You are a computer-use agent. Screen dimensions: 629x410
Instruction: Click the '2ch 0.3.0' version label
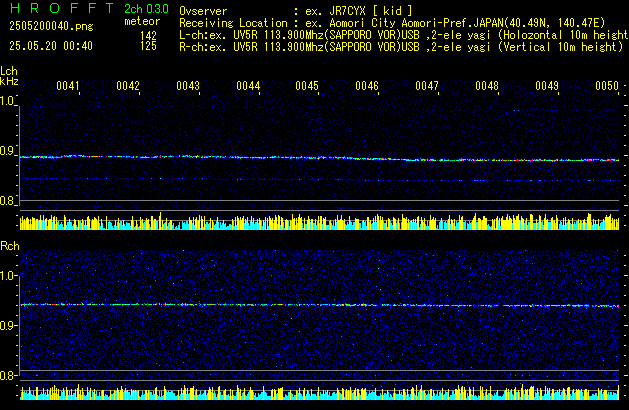click(x=146, y=9)
